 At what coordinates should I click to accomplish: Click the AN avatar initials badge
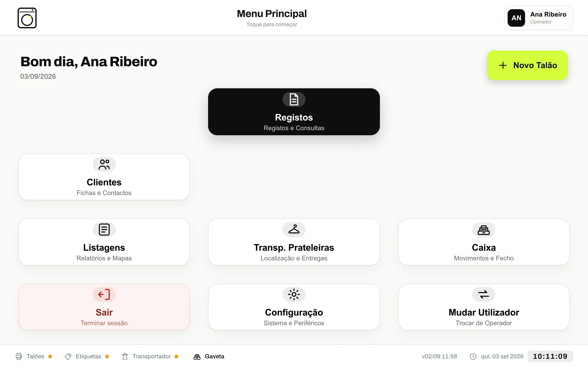pos(516,18)
